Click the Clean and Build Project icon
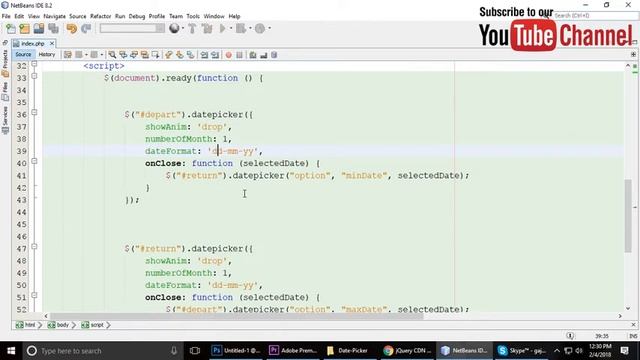 click(207, 29)
